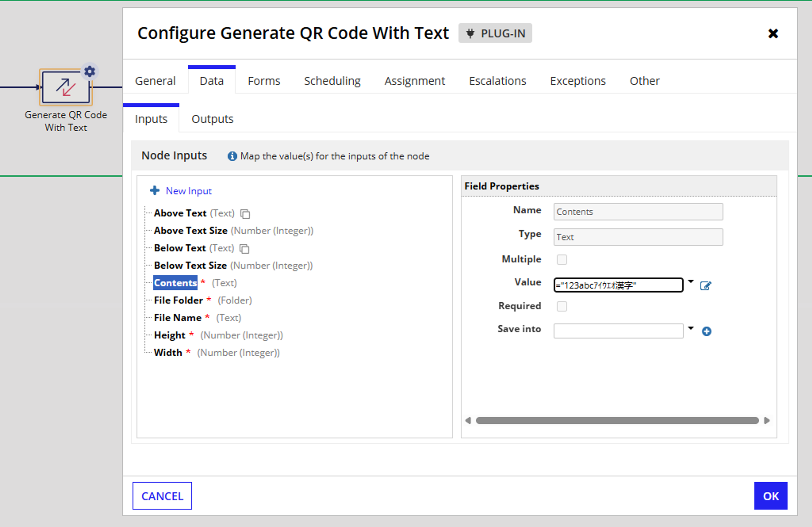This screenshot has height=527, width=812.
Task: Click the copy icon next to Below Text
Action: click(x=245, y=248)
